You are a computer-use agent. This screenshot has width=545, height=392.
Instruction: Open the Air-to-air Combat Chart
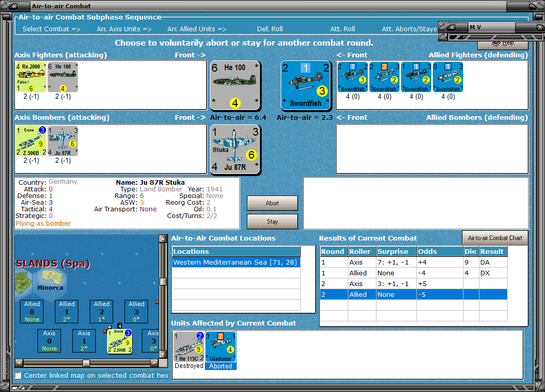tap(495, 238)
